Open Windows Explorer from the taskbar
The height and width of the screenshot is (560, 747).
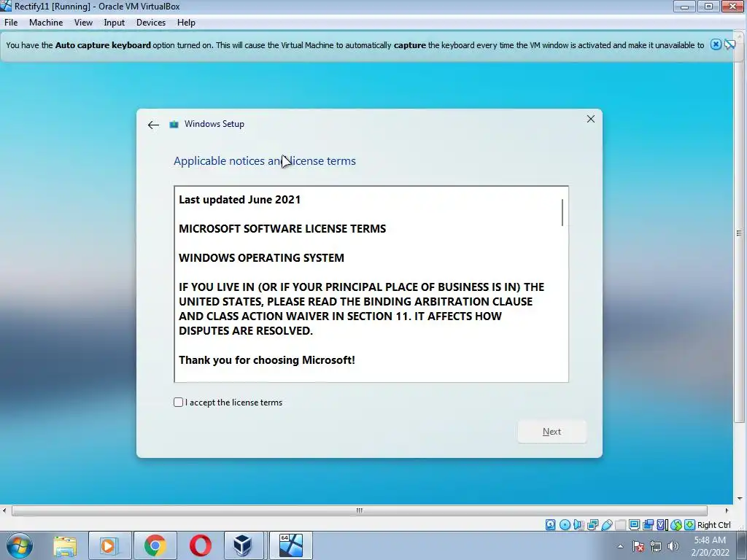(x=65, y=545)
